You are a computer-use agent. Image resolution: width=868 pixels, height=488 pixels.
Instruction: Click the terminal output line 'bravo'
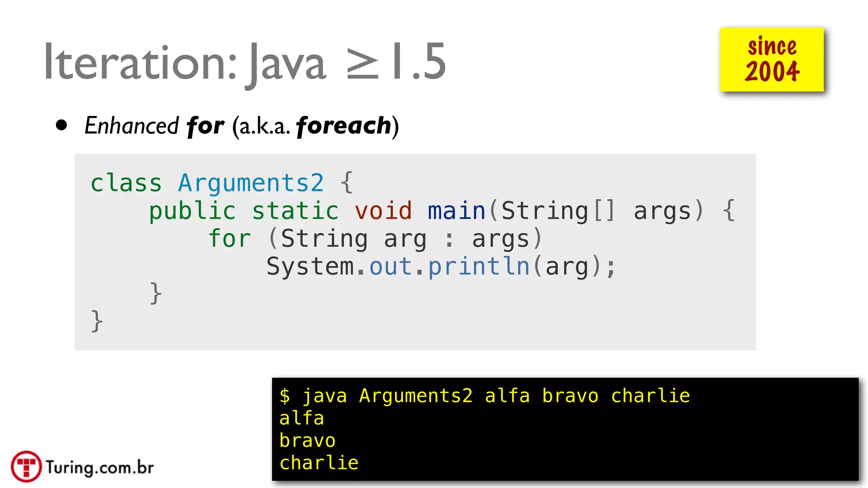pyautogui.click(x=307, y=441)
